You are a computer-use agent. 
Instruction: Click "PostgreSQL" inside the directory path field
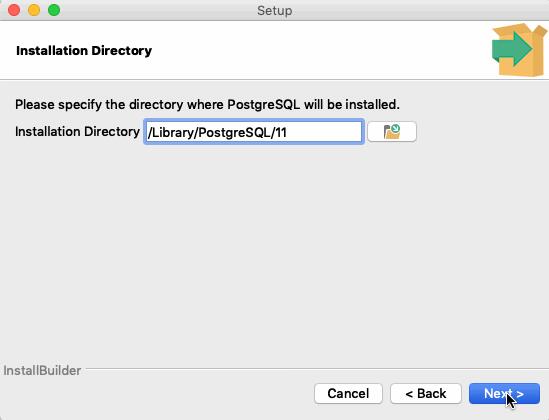[x=235, y=132]
